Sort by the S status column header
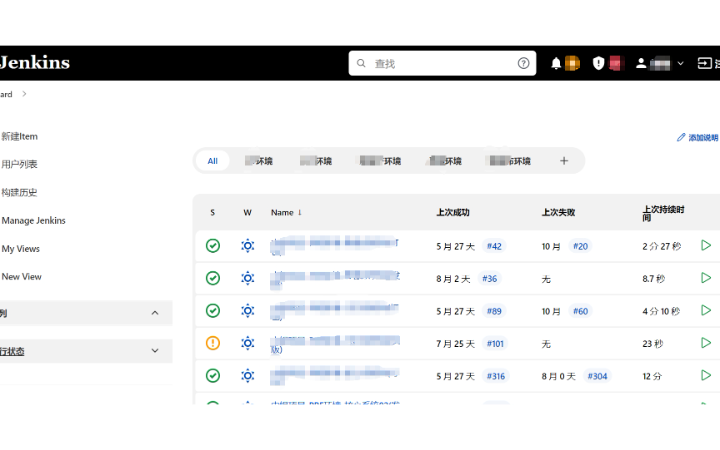This screenshot has height=450, width=720. (x=213, y=213)
